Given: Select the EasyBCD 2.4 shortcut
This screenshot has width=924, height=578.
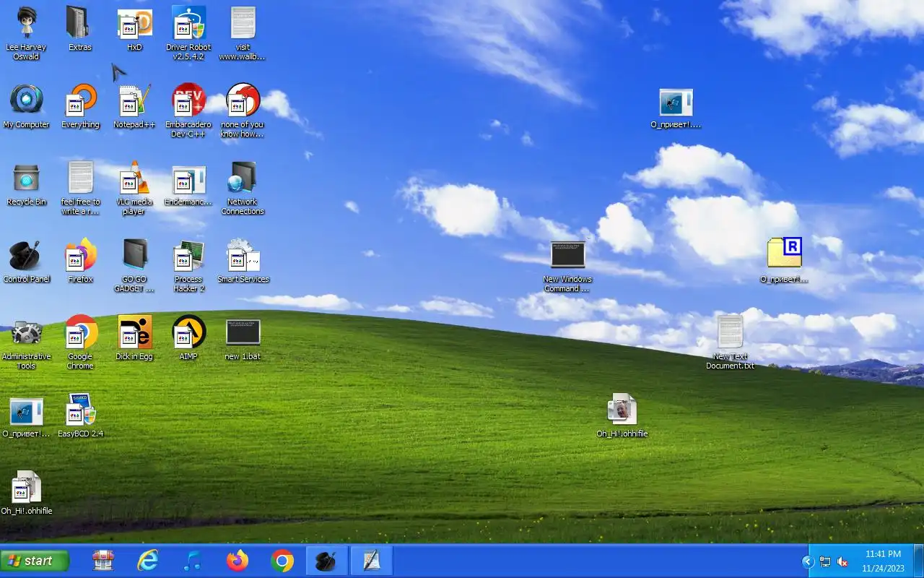Looking at the screenshot, I should pos(80,415).
